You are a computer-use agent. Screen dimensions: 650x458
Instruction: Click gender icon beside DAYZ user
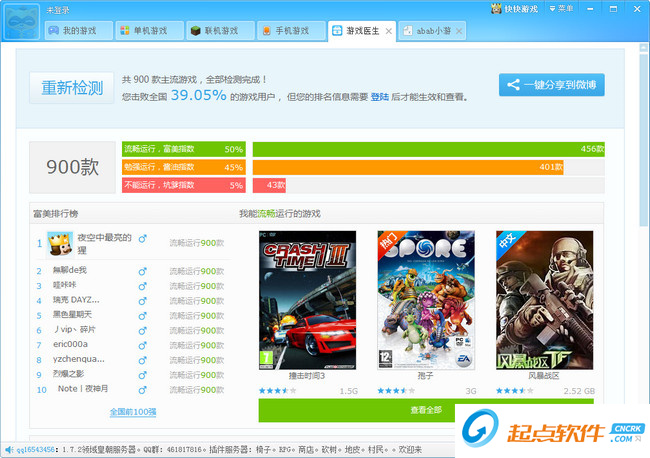142,301
